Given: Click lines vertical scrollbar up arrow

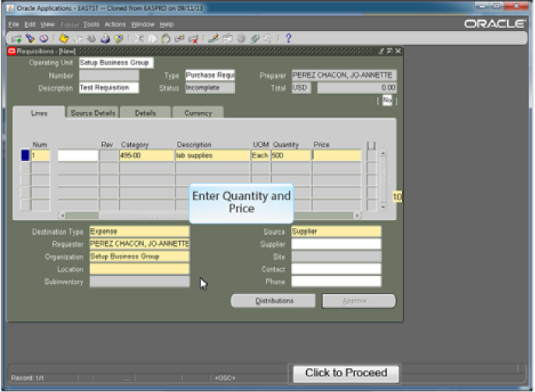Looking at the screenshot, I should [383, 154].
